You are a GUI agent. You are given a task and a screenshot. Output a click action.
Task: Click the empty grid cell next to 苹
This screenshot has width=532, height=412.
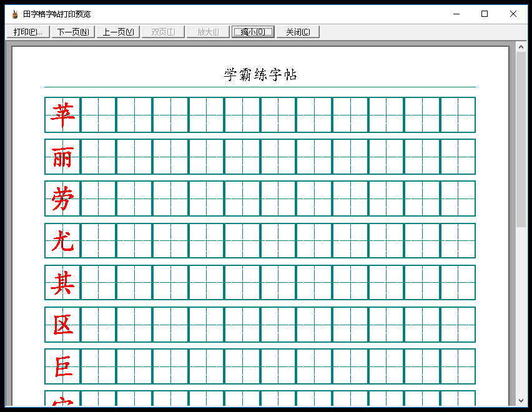click(x=99, y=115)
